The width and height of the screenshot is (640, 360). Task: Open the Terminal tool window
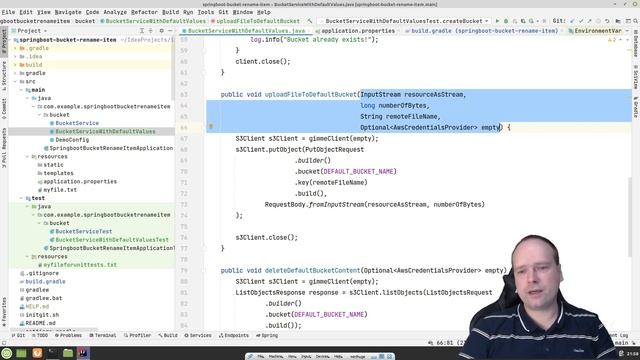[103, 336]
